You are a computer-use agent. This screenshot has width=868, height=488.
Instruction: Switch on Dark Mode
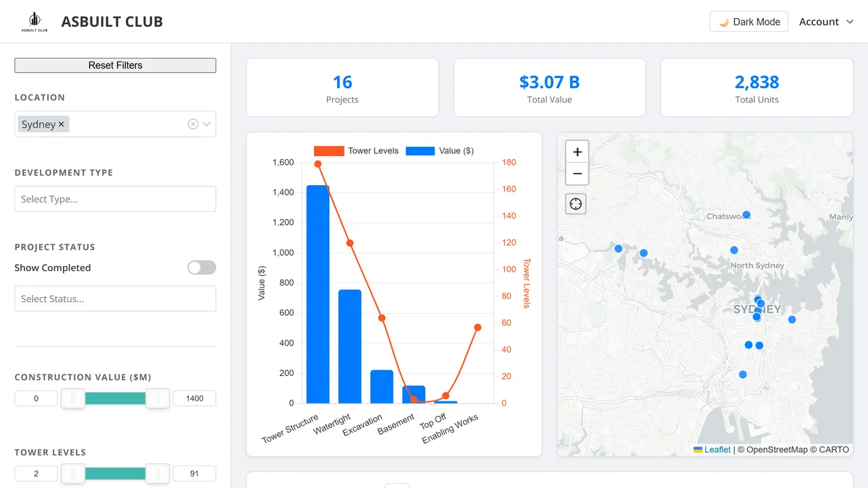749,22
